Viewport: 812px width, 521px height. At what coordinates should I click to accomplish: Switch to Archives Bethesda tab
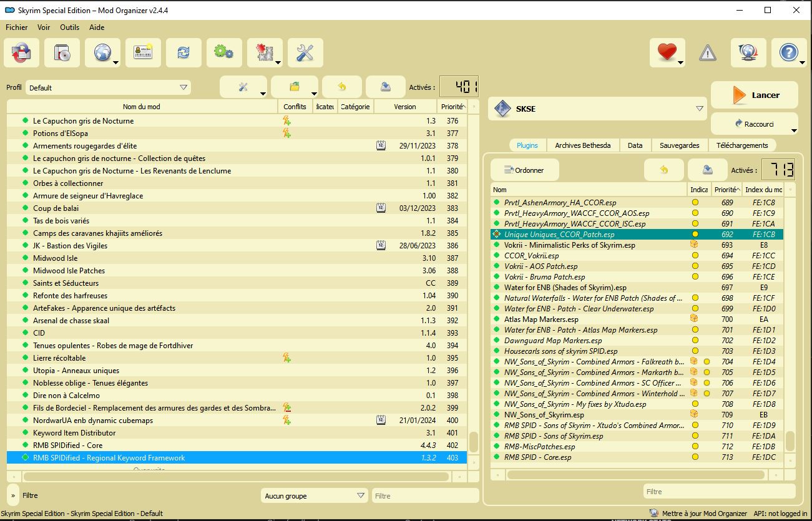[x=583, y=145]
